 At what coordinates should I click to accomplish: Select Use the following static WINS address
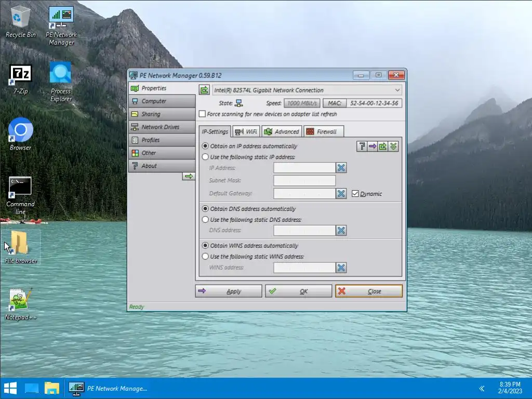click(x=253, y=257)
